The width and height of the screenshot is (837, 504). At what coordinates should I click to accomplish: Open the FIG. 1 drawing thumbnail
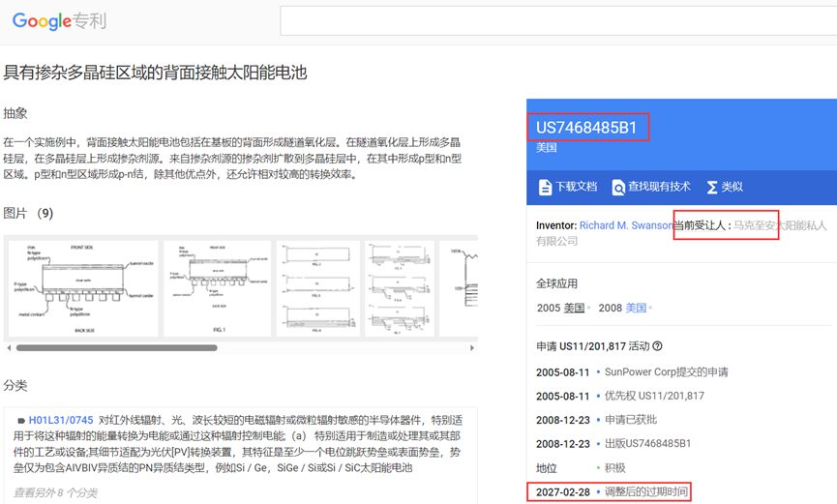point(217,288)
